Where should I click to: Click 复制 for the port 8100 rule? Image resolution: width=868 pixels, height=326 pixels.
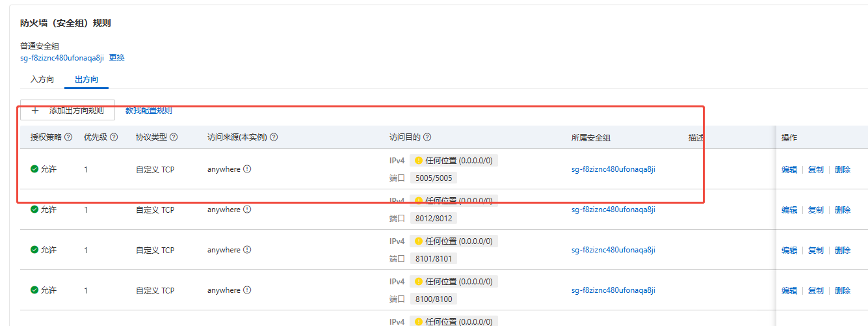816,290
